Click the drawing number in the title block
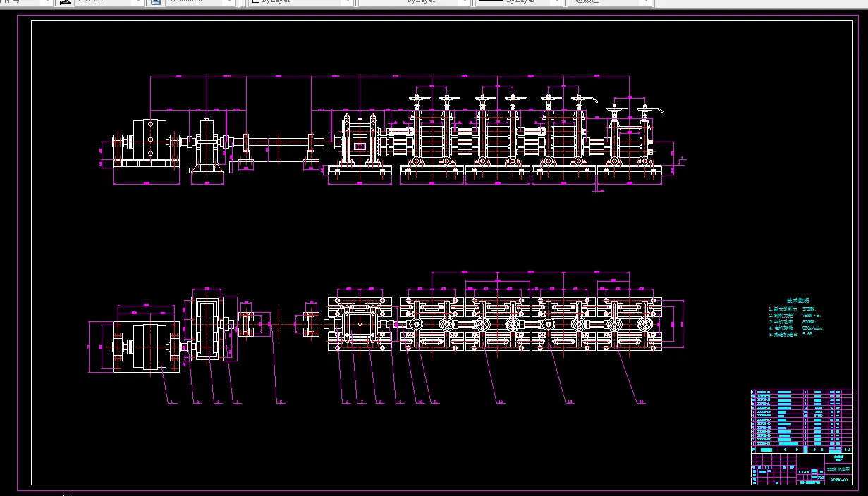868x496 pixels. (840, 480)
